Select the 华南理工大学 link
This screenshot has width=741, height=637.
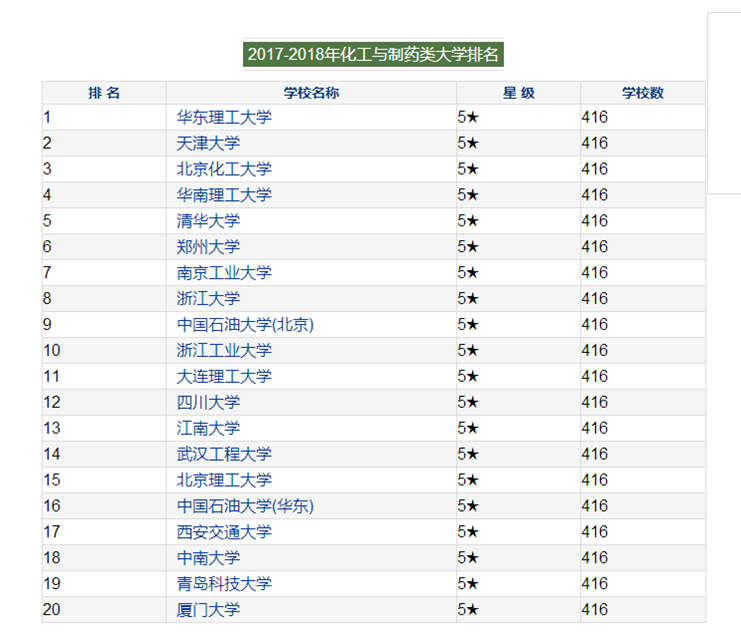223,195
